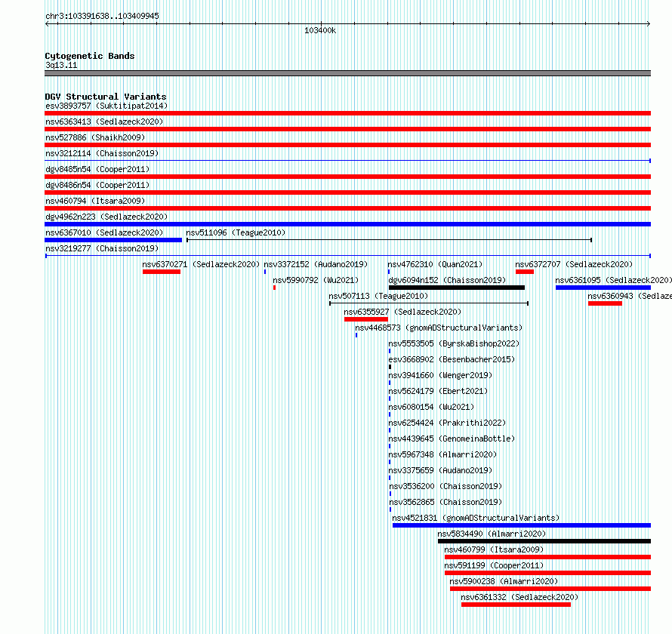Open nsv5834490 (Almarri2020) variant
Image resolution: width=672 pixels, height=634 pixels.
pos(492,534)
